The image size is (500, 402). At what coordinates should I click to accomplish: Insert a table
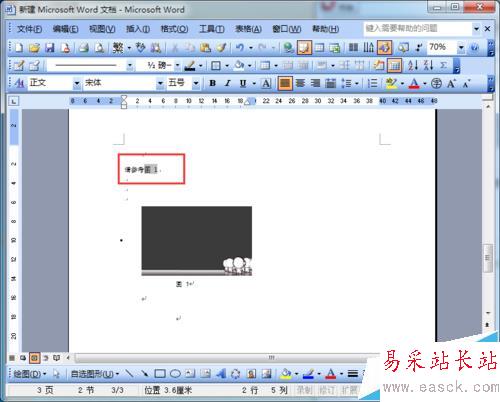click(319, 48)
